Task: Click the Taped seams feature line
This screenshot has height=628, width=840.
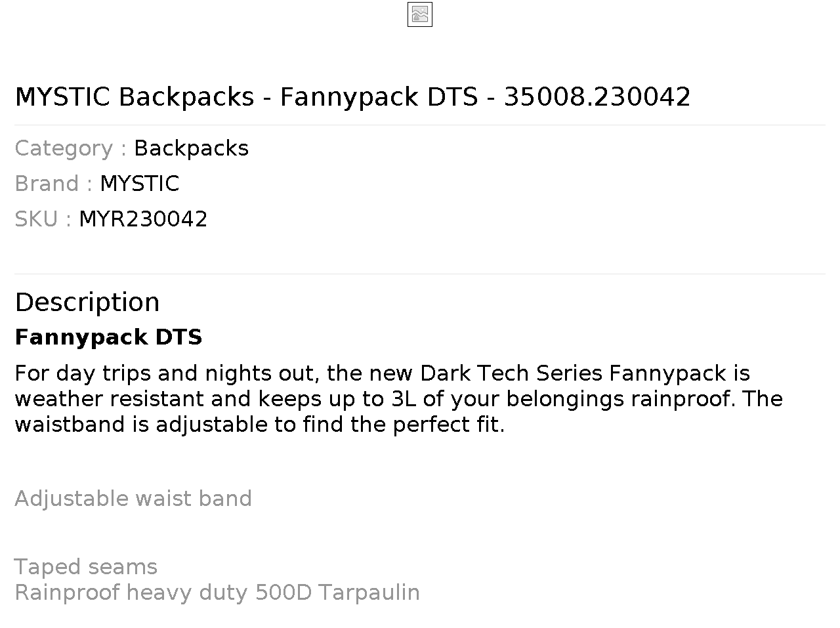Action: click(86, 567)
